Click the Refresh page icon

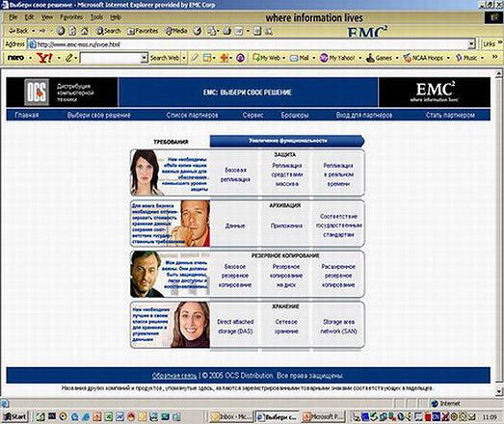point(72,31)
